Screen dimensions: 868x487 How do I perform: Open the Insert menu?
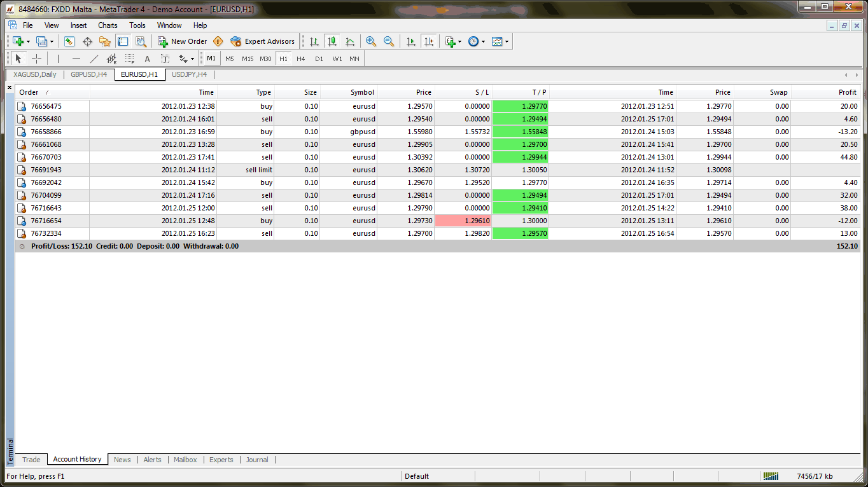[x=78, y=25]
